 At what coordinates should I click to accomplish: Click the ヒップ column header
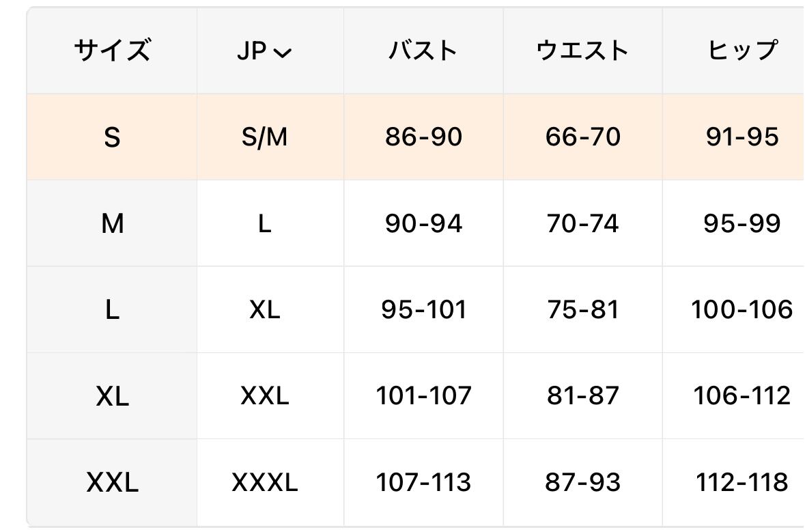click(742, 51)
